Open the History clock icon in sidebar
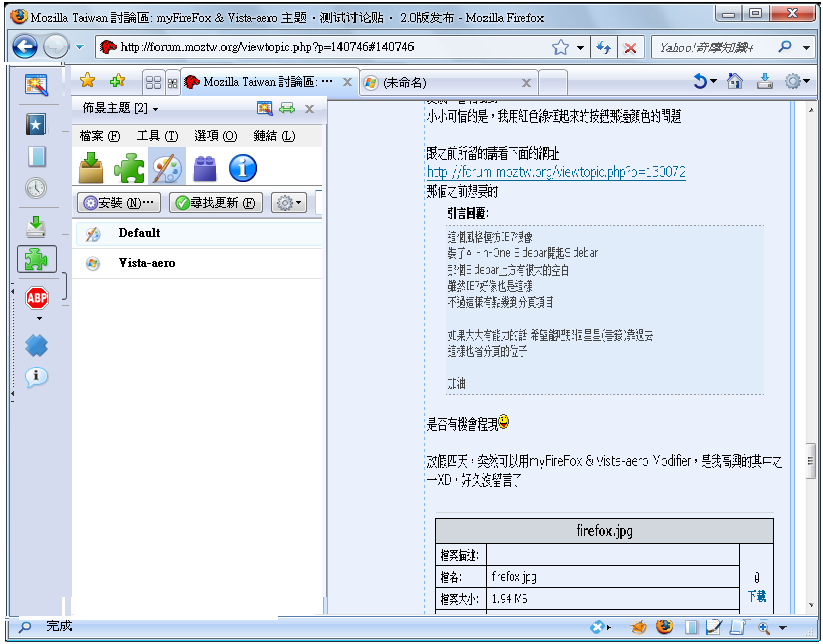This screenshot has width=823, height=644. pyautogui.click(x=36, y=188)
